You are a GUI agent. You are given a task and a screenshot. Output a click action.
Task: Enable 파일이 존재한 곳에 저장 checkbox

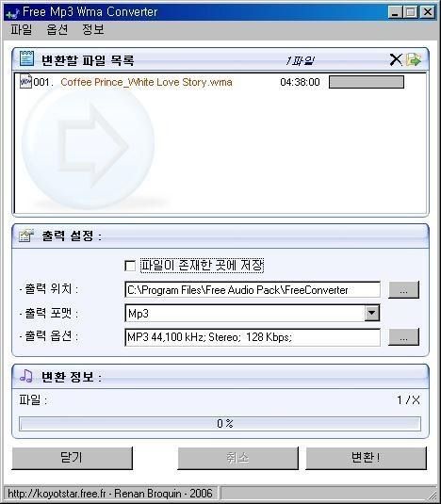[130, 266]
